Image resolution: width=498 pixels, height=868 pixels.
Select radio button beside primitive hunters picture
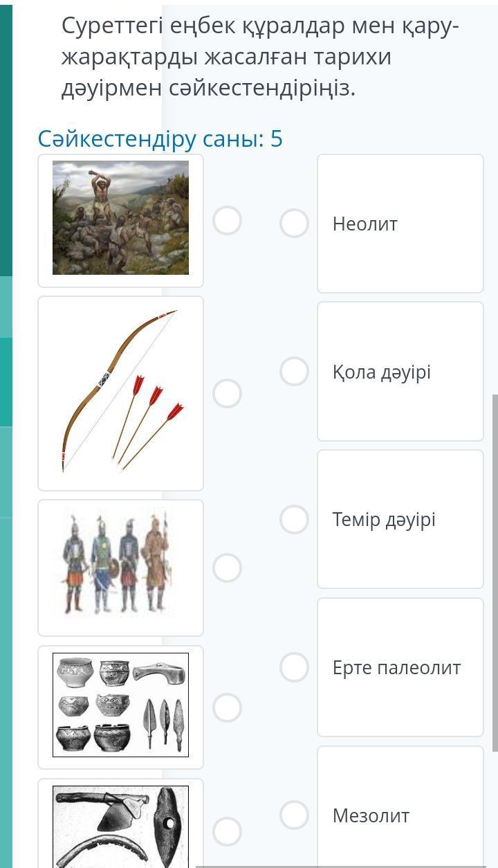pos(227,221)
